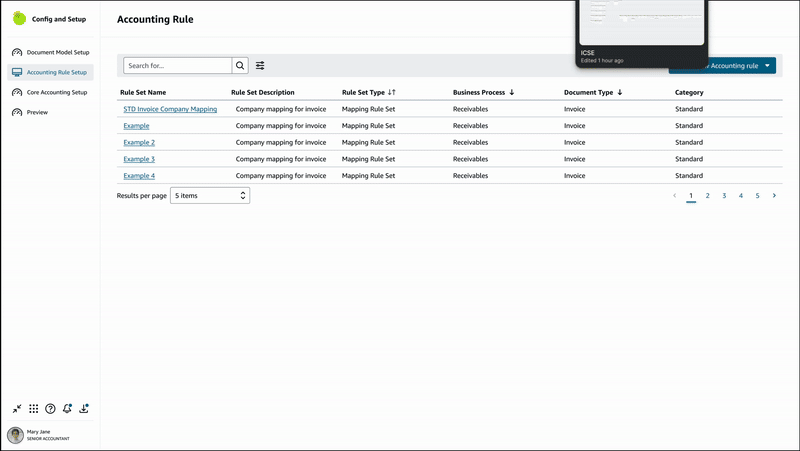Select page 1 in pagination
The height and width of the screenshot is (451, 800).
coord(691,196)
